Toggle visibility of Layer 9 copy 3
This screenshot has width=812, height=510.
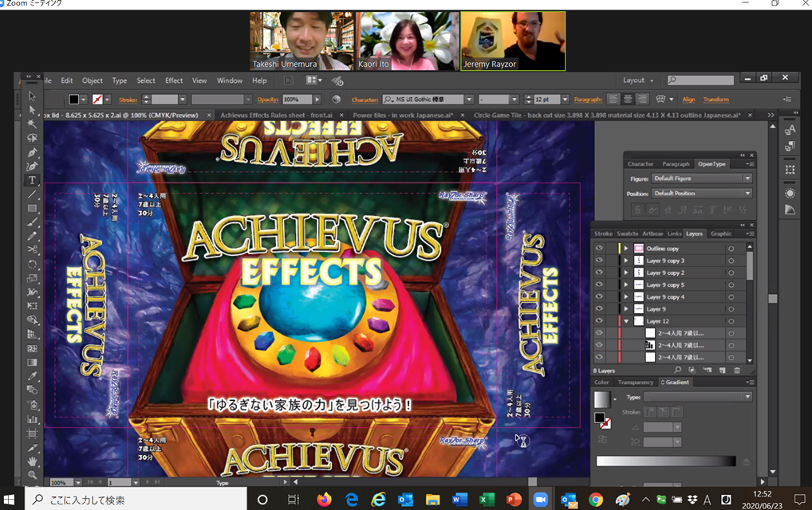tap(600, 261)
